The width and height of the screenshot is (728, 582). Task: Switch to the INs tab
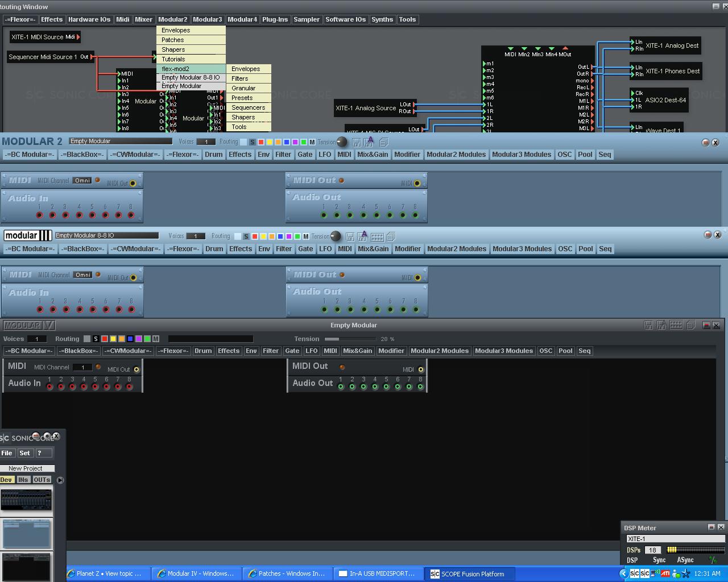point(23,480)
